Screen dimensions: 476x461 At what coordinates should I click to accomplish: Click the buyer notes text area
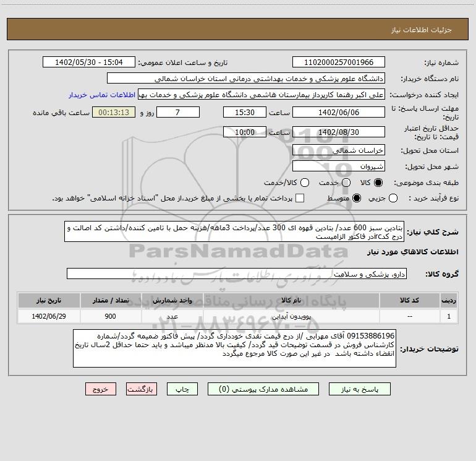click(x=235, y=348)
